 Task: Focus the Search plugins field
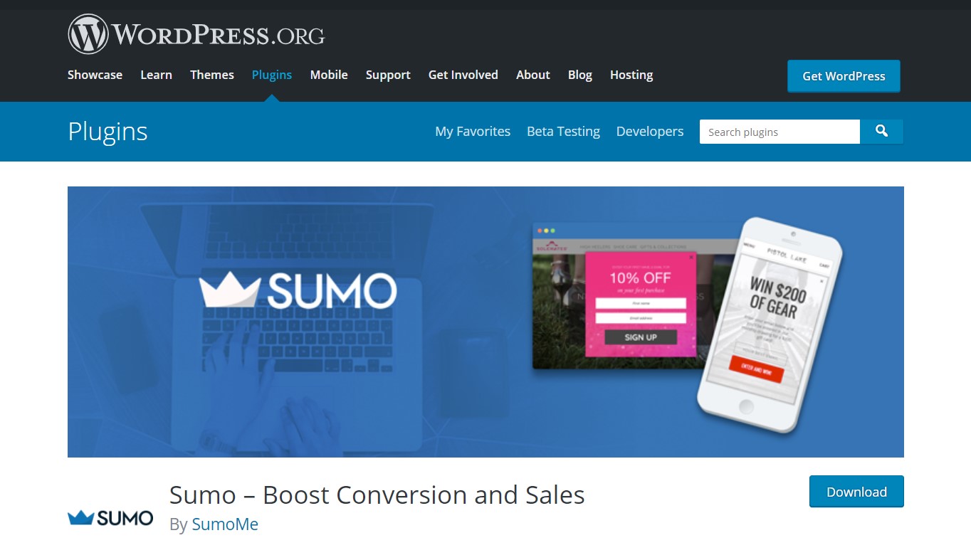780,132
